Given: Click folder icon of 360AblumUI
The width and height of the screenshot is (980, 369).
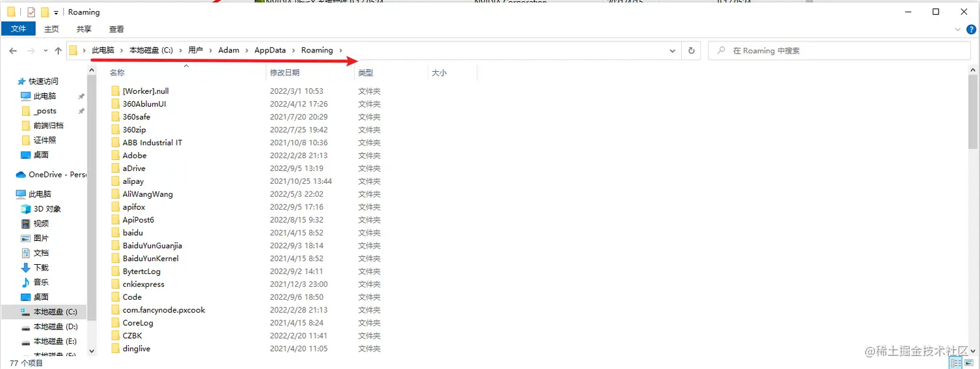Looking at the screenshot, I should (x=115, y=104).
